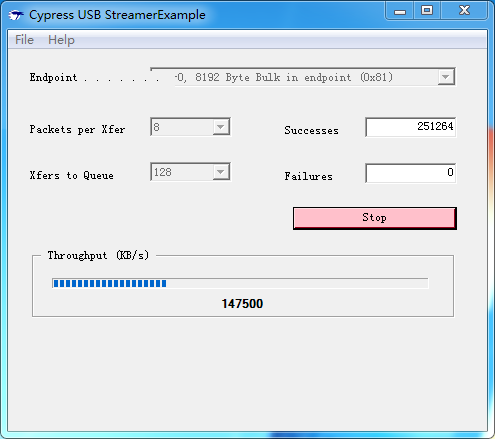
Task: Click the Failures label
Action: point(308,176)
